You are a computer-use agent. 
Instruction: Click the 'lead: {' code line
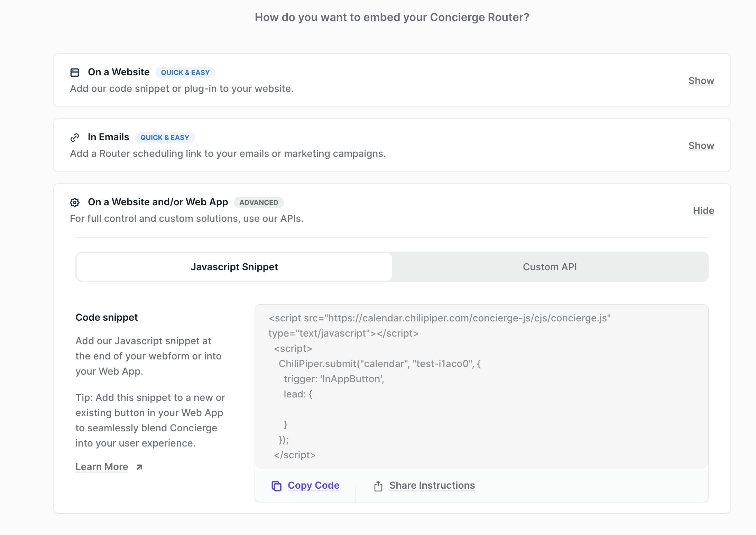tap(298, 394)
